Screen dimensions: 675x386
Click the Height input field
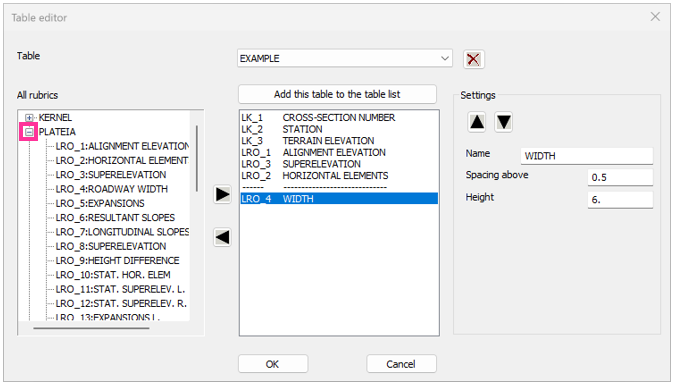(620, 200)
